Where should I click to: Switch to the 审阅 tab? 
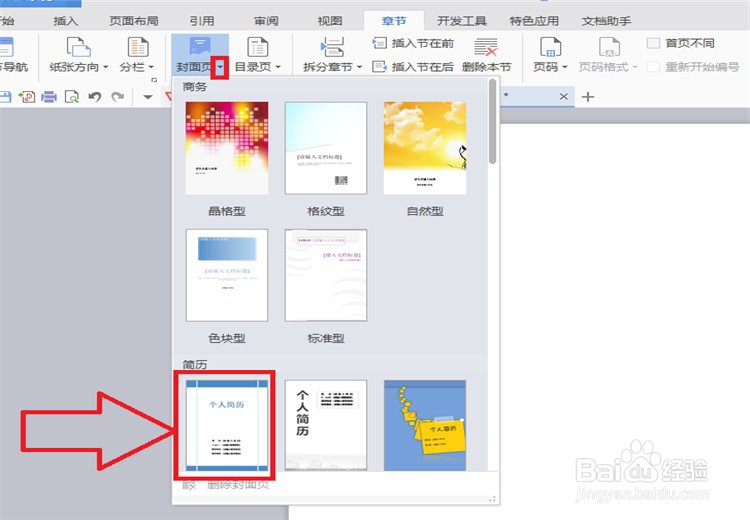point(266,21)
